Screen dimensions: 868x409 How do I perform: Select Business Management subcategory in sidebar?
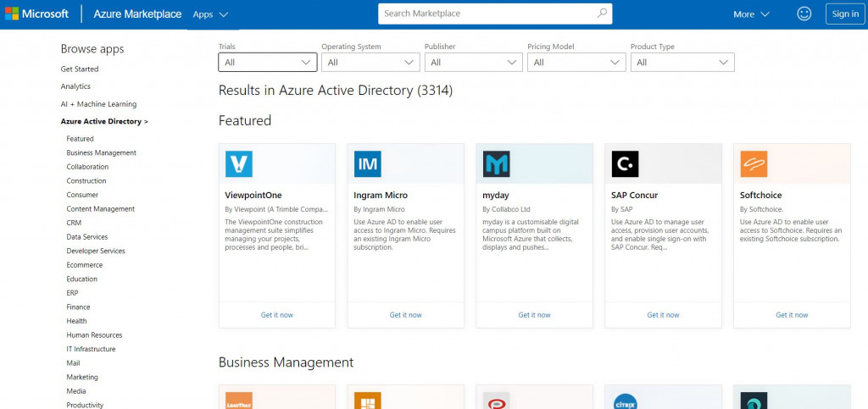click(x=102, y=152)
